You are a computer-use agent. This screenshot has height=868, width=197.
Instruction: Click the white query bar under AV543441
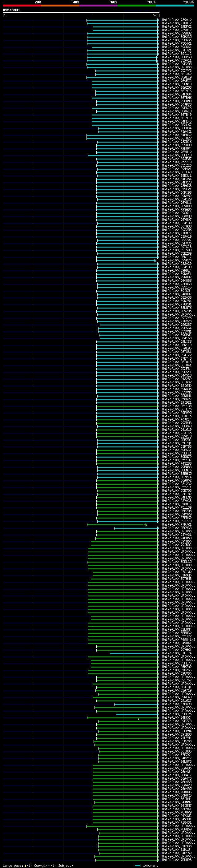click(x=81, y=12)
